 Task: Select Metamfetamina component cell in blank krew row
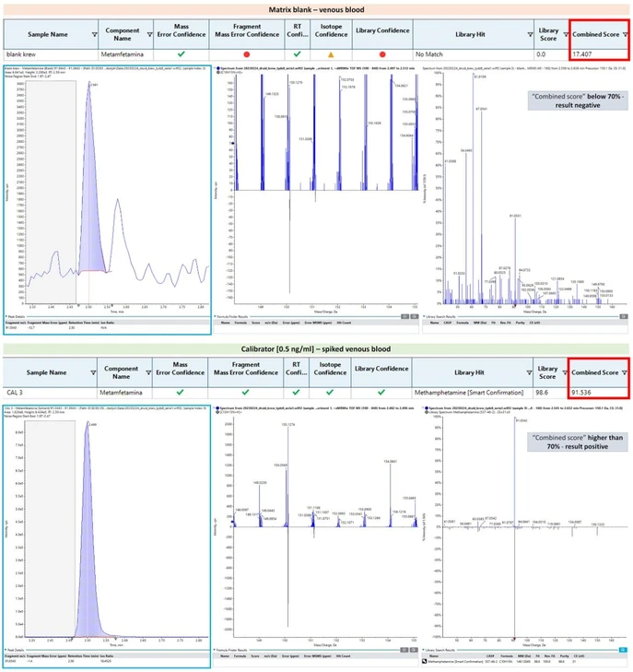pos(125,54)
